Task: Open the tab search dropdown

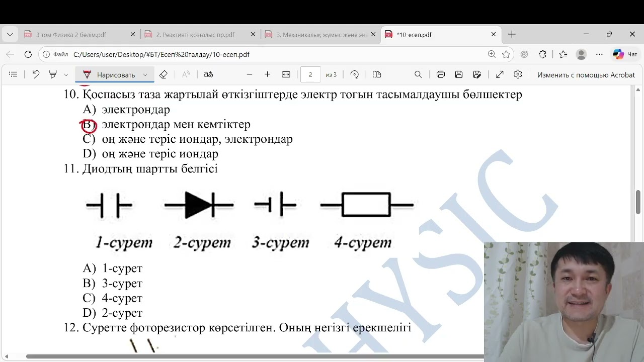Action: coord(10,34)
